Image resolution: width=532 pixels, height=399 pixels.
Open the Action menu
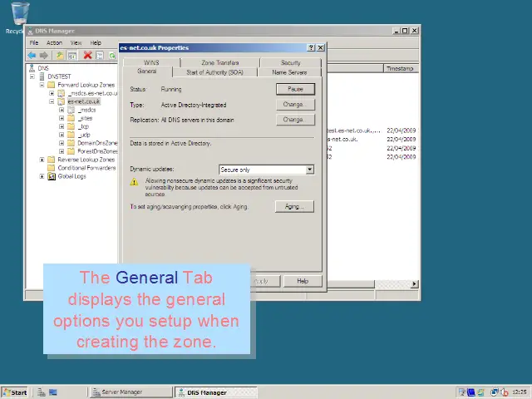54,42
